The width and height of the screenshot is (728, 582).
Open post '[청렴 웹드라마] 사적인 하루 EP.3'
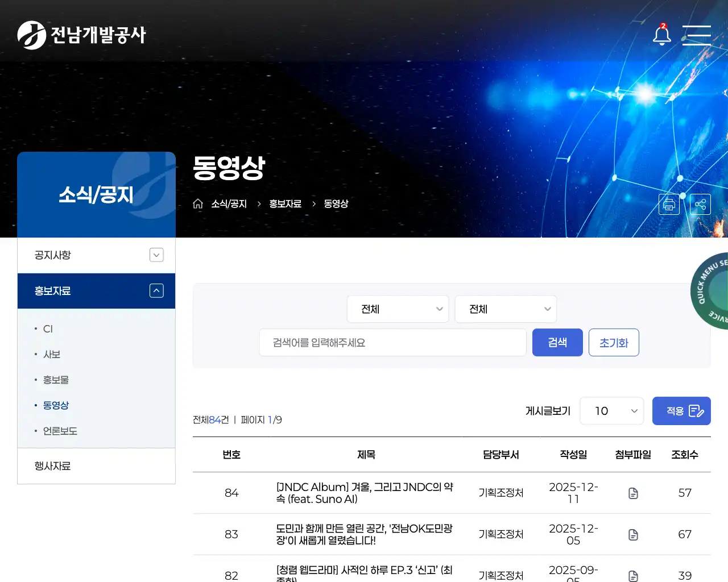[x=365, y=573]
